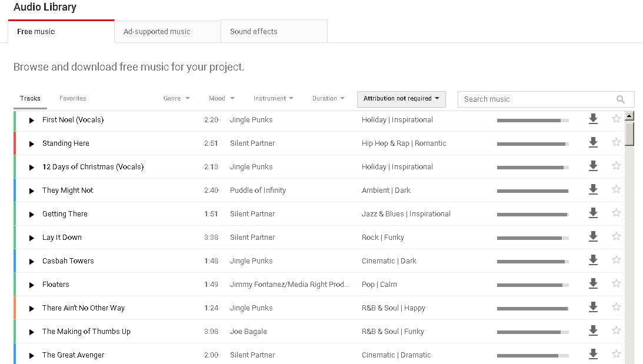Expand the Attribution not required dropdown

point(401,99)
